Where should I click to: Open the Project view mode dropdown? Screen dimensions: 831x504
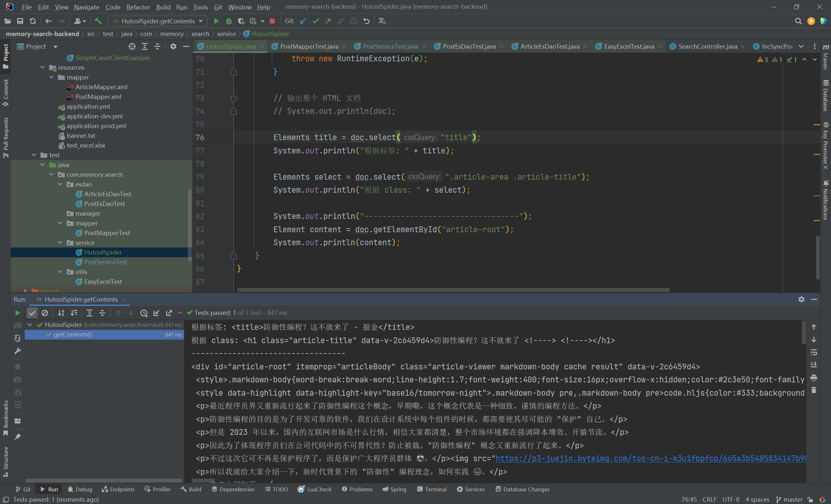coord(55,46)
